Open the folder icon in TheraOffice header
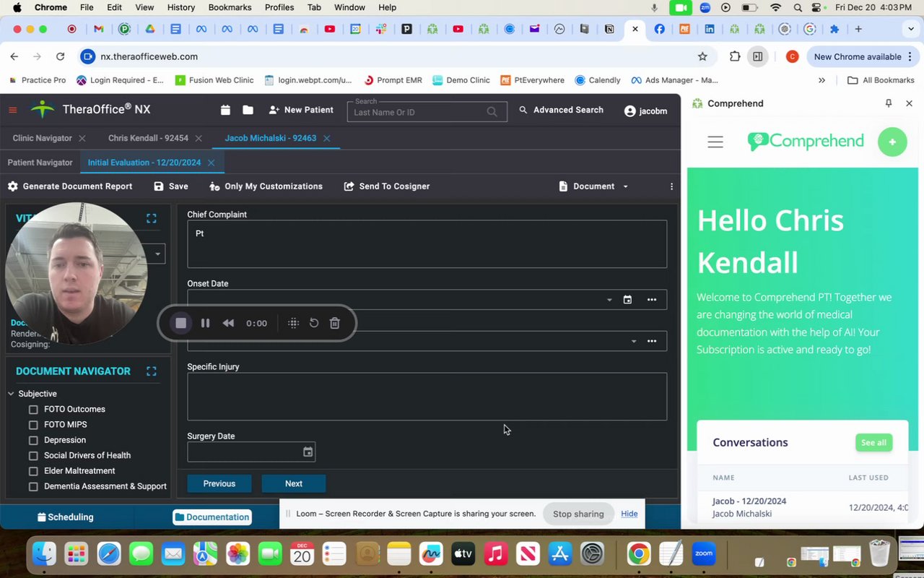 (x=248, y=110)
